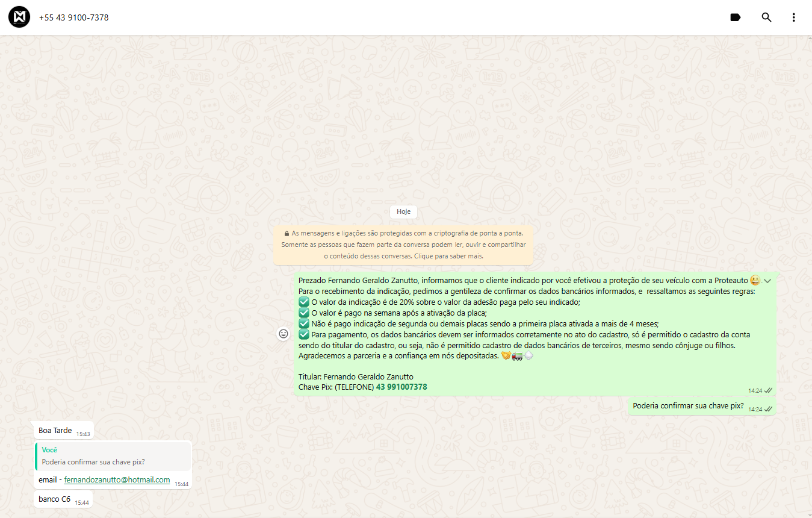Screen dimensions: 812x518
Task: Click green checkmark beside '20%' rule
Action: tap(304, 302)
